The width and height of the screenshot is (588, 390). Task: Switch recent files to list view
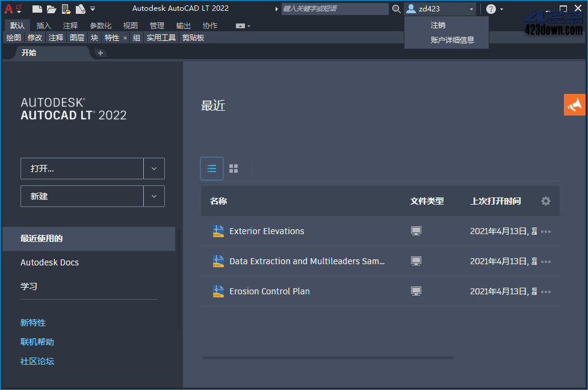[x=211, y=169]
